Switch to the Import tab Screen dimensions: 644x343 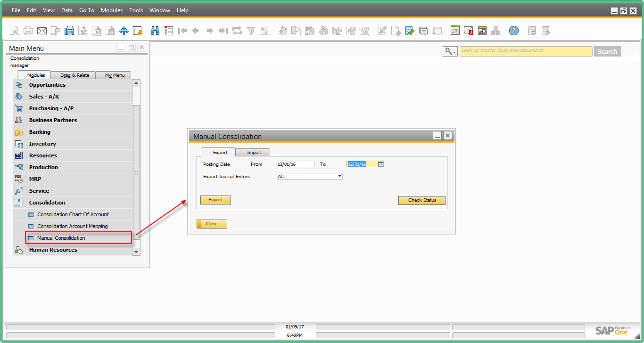[254, 153]
